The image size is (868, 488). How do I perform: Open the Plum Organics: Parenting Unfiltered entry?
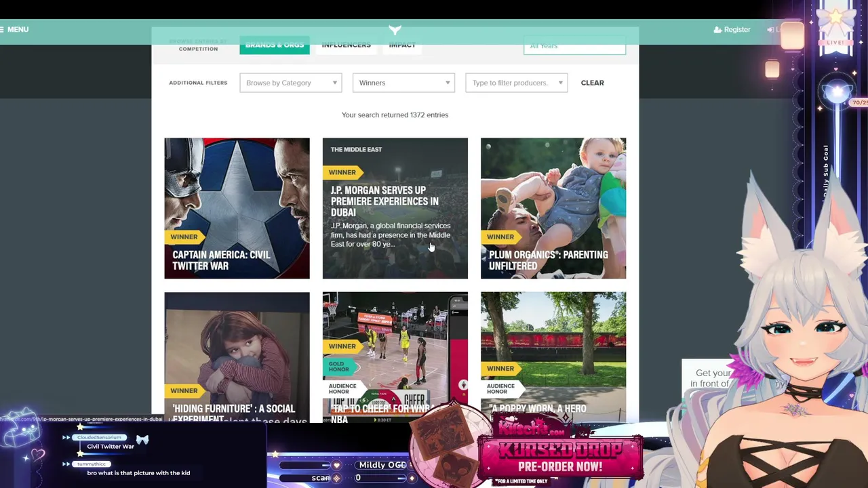click(553, 208)
